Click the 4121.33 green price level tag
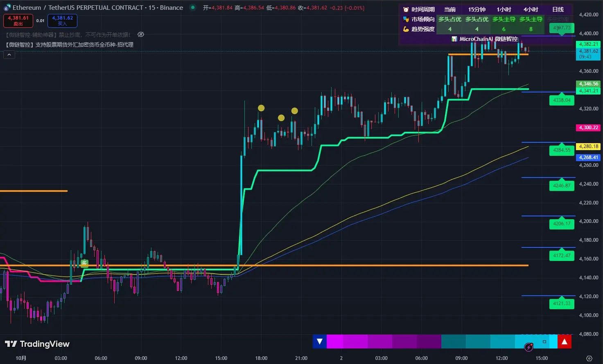 tap(562, 303)
